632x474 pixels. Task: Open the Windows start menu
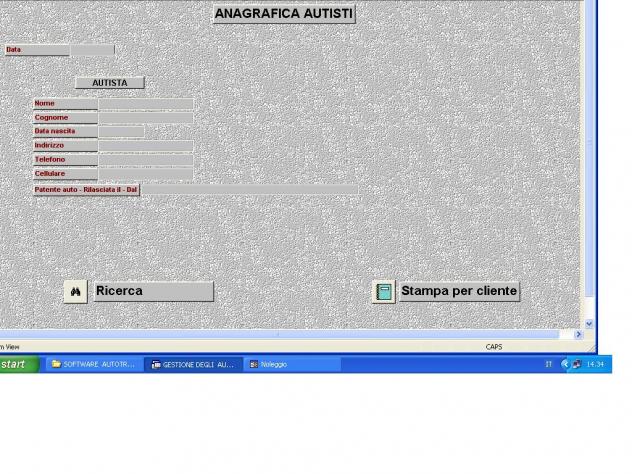18,364
